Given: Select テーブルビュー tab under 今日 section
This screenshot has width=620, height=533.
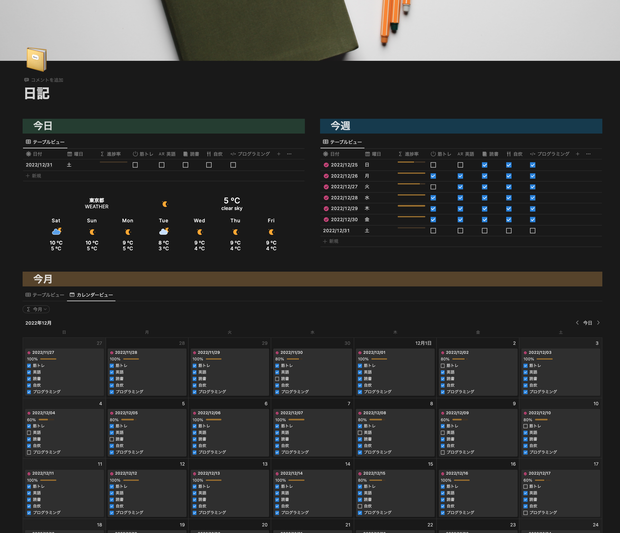Looking at the screenshot, I should point(45,142).
